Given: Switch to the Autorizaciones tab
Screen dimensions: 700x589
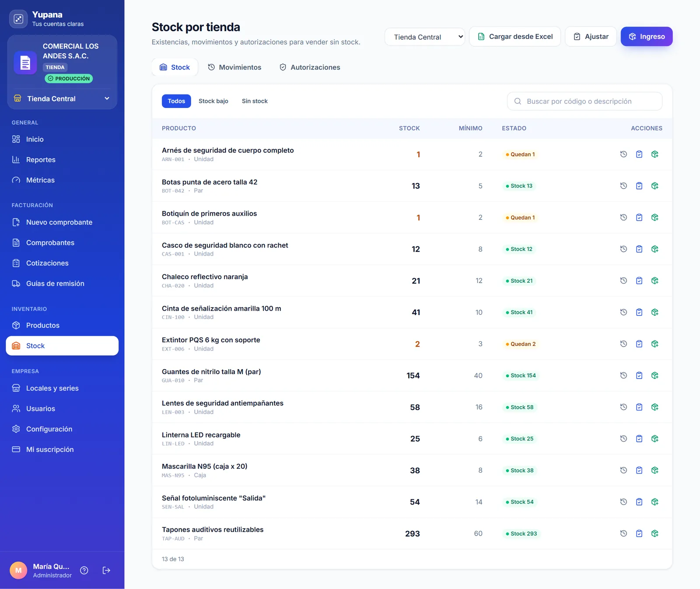Looking at the screenshot, I should pyautogui.click(x=310, y=67).
